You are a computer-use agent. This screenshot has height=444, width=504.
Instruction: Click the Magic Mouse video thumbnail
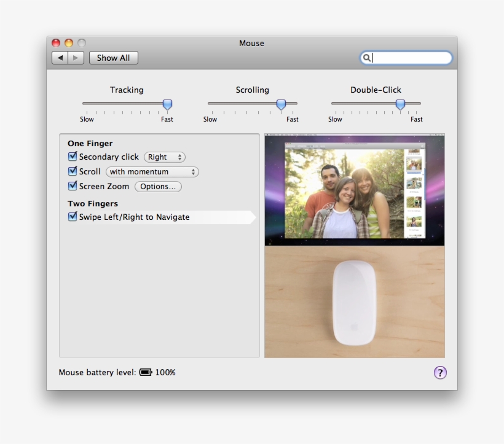[354, 300]
